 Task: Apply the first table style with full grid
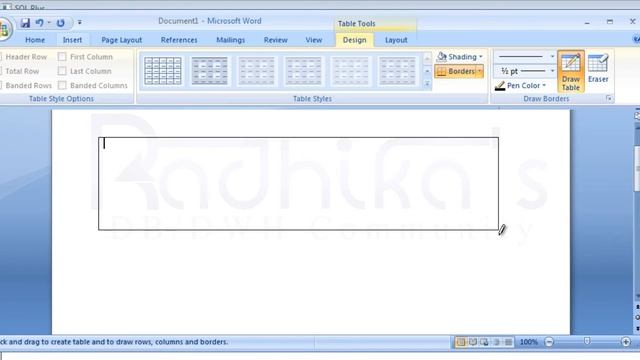[163, 71]
